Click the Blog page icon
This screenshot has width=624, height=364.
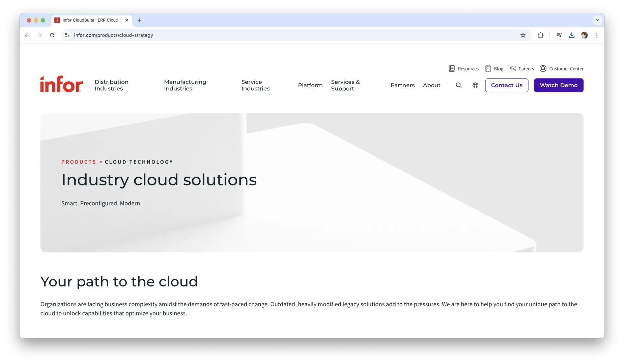coord(488,68)
